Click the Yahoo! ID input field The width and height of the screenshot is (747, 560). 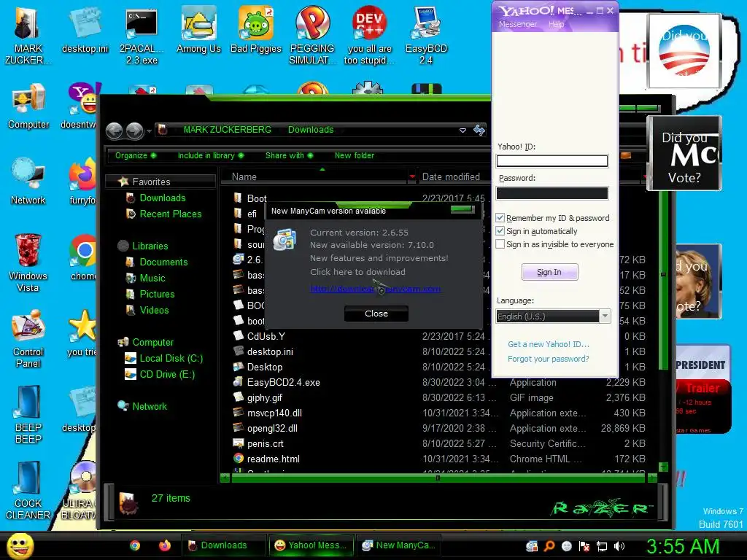[551, 161]
